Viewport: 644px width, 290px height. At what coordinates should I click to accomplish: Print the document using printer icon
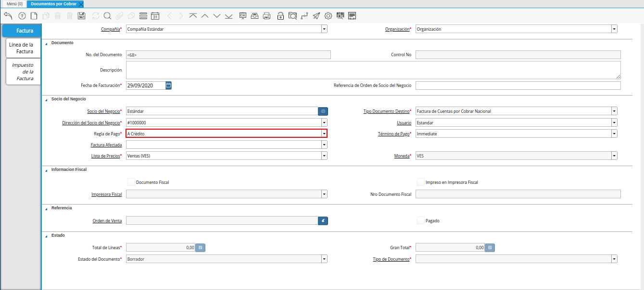(266, 16)
